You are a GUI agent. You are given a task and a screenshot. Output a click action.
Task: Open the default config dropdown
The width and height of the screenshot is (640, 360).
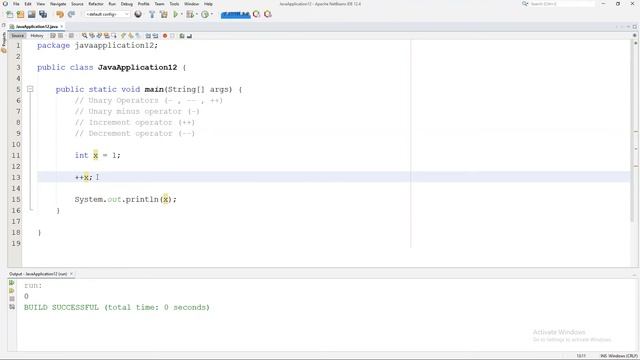(x=107, y=14)
